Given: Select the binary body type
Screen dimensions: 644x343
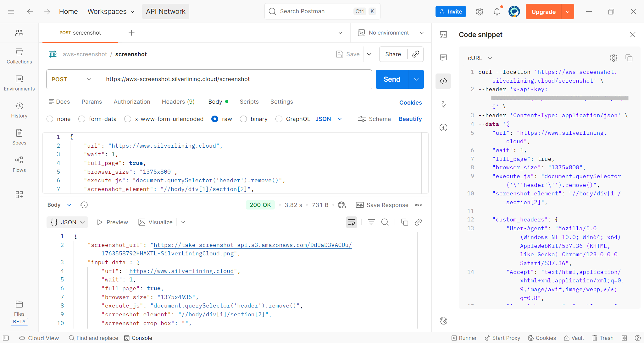Looking at the screenshot, I should [x=243, y=119].
